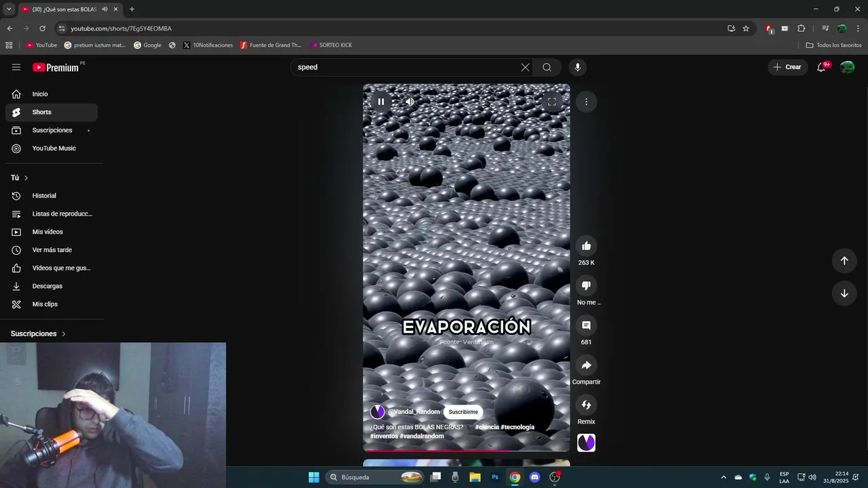Open the Chrome tab search dropdown
The height and width of the screenshot is (488, 868).
[9, 9]
